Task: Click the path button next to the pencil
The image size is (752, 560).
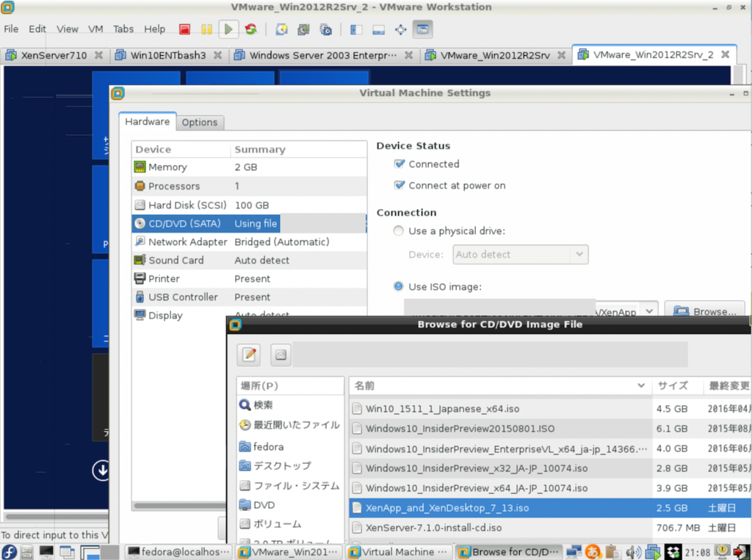Action: 281,354
